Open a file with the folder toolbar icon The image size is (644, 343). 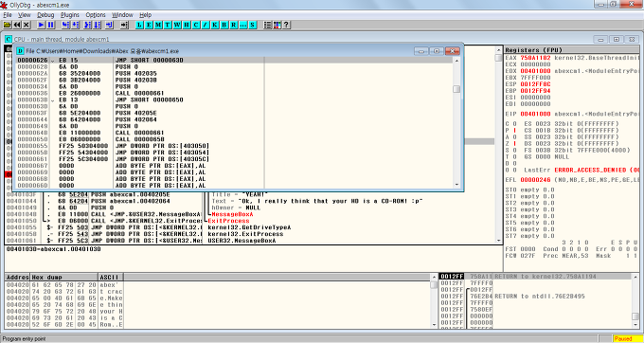tap(7, 25)
